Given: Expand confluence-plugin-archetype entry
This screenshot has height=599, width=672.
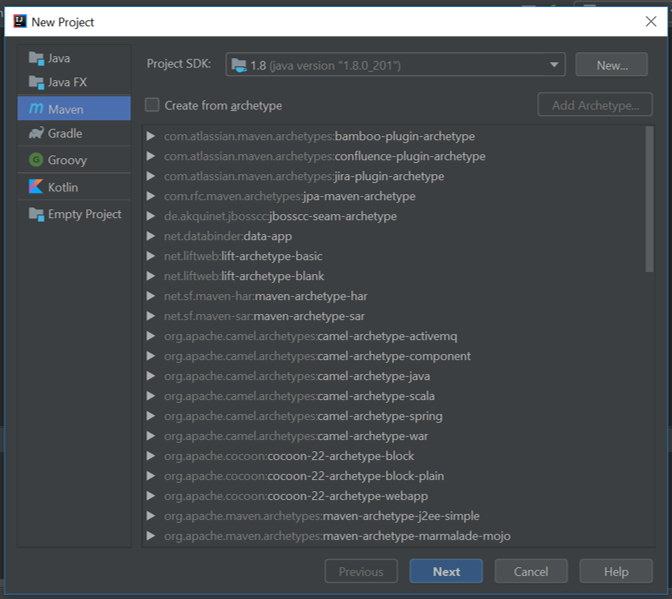Looking at the screenshot, I should [150, 156].
